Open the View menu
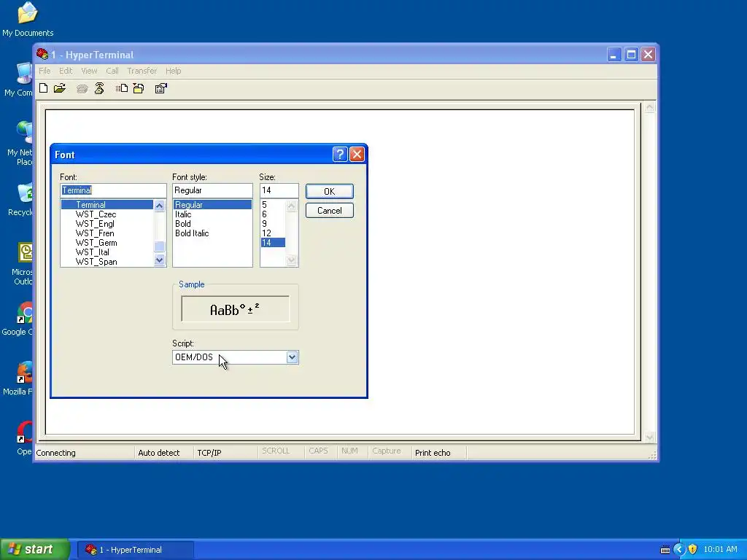This screenshot has height=560, width=747. (x=89, y=71)
